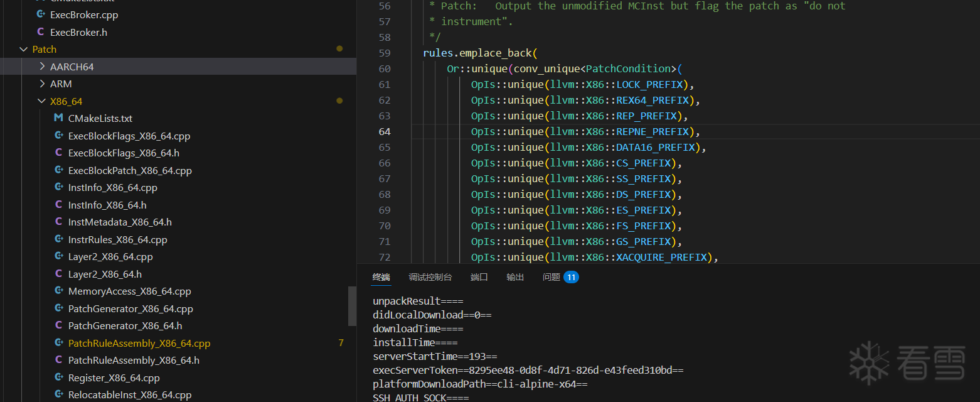
Task: Click the explorer vertical scrollbar thumb
Action: tap(352, 306)
